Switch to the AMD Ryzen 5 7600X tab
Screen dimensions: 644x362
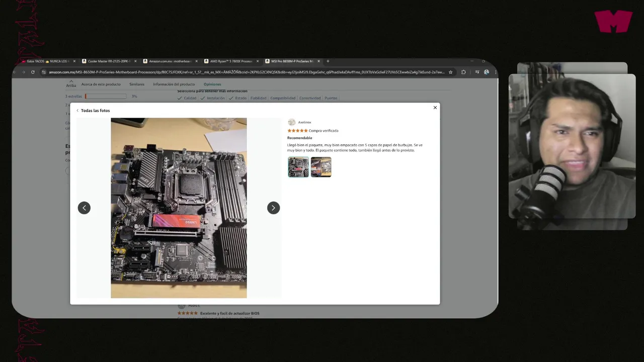click(x=231, y=61)
